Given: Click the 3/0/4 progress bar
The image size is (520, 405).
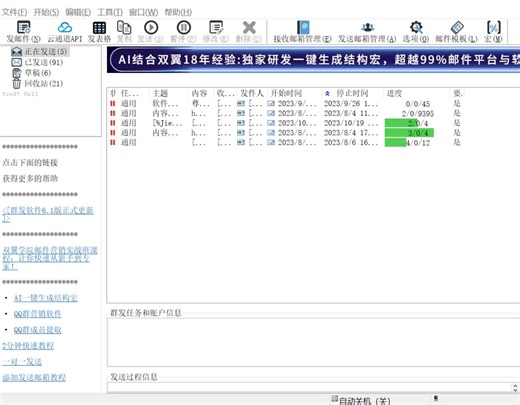Looking at the screenshot, I should [409, 133].
